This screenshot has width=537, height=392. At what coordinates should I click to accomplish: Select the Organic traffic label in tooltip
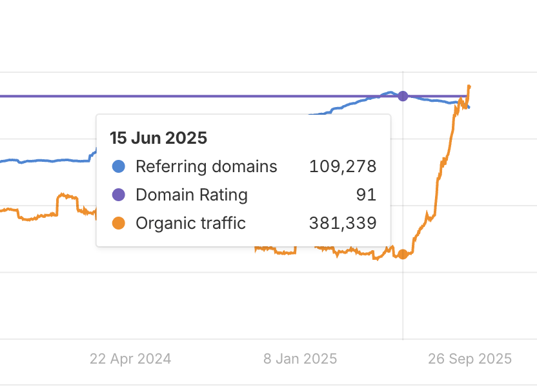pos(190,223)
